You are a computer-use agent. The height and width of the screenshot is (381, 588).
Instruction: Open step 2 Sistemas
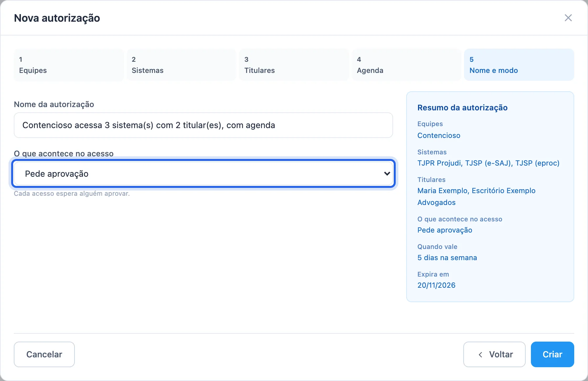click(x=181, y=65)
